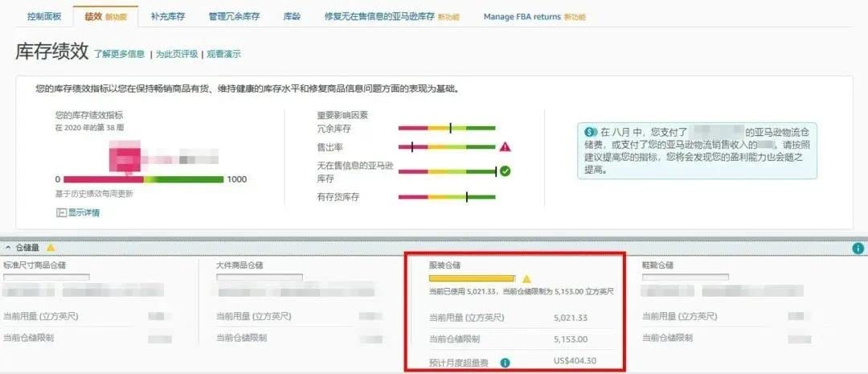This screenshot has width=868, height=374.
Task: Open the info icon next to 预计月度超量费
Action: [505, 363]
